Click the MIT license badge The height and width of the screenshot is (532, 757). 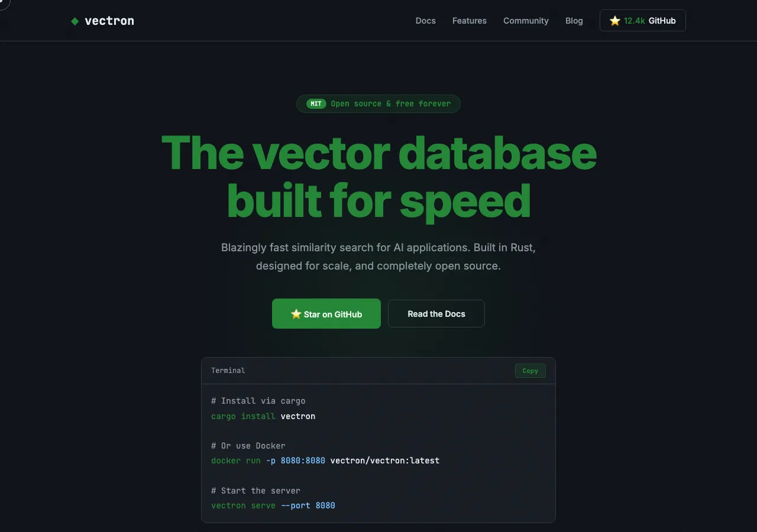click(x=315, y=103)
